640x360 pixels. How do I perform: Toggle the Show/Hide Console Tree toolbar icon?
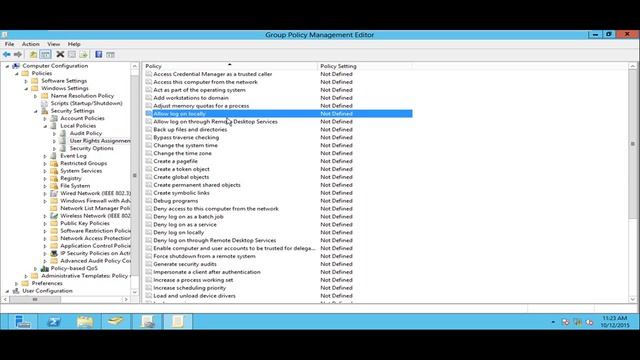pos(45,54)
